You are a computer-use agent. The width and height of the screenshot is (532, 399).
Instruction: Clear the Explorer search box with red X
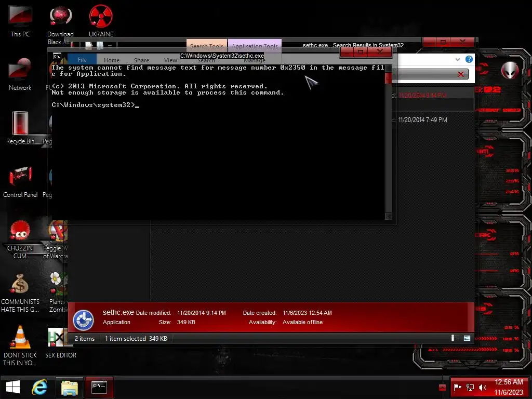click(461, 74)
